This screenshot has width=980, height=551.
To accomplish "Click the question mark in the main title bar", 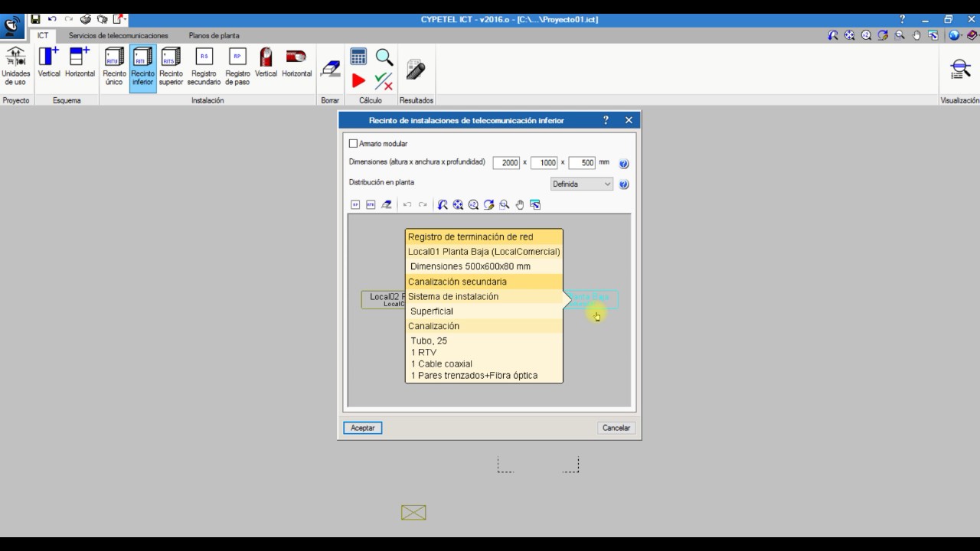I will [x=903, y=19].
